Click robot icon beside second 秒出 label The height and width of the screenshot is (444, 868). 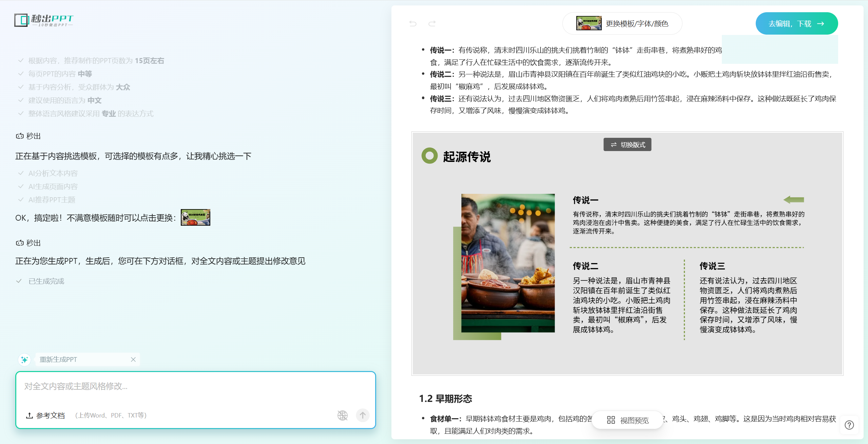20,243
